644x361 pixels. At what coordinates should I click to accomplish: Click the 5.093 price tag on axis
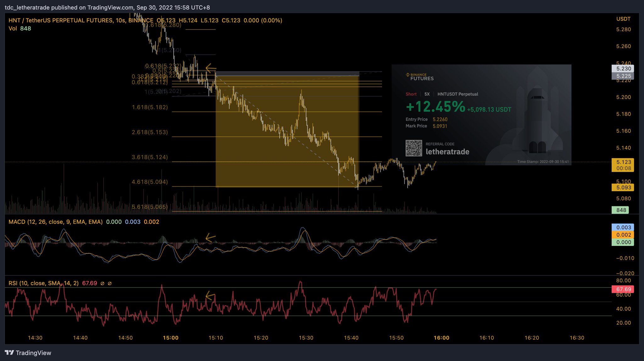pyautogui.click(x=623, y=187)
